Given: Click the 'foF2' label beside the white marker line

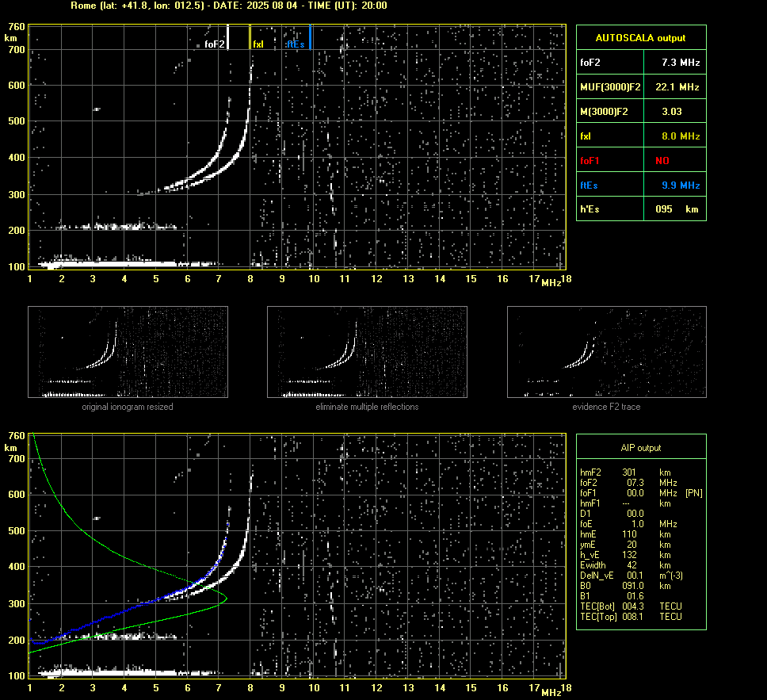Looking at the screenshot, I should [214, 44].
